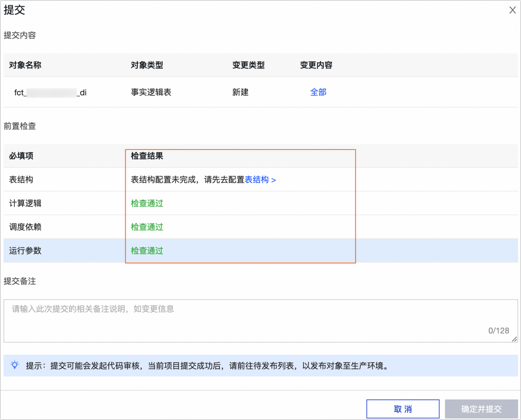The height and width of the screenshot is (420, 521).
Task: Click the lightbulb tip icon
Action: tap(15, 365)
